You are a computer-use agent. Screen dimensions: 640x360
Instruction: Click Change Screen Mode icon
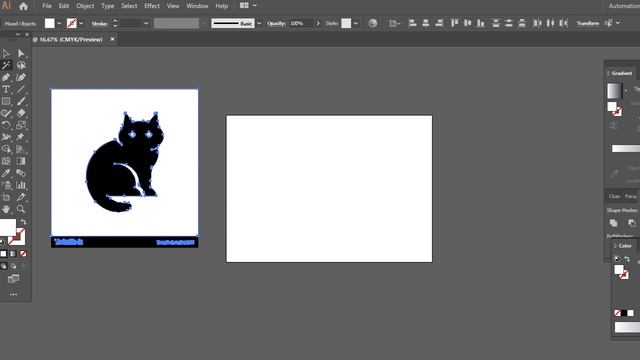pyautogui.click(x=13, y=279)
